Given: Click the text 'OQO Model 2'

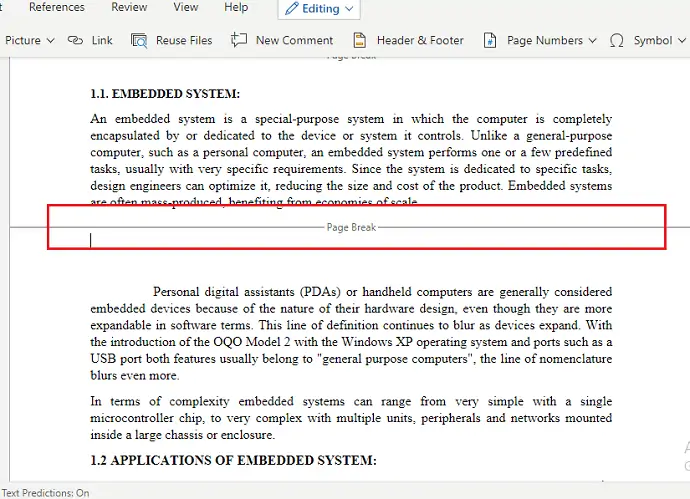Looking at the screenshot, I should coord(252,342).
